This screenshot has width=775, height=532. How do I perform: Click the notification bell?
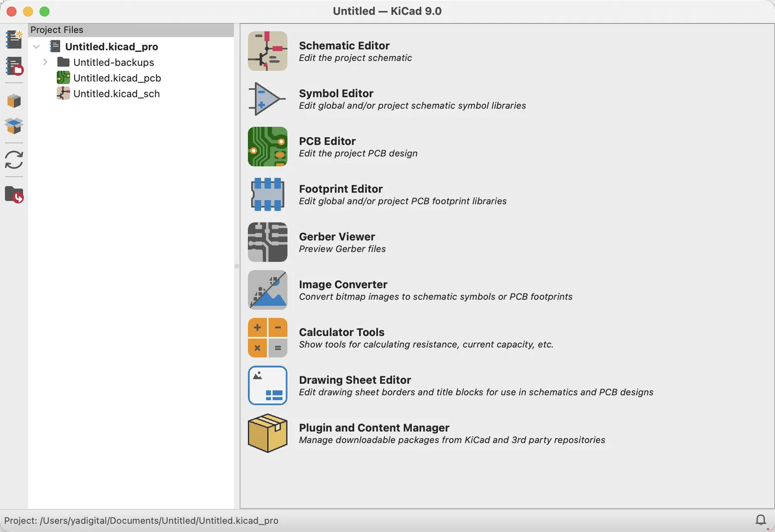tap(761, 520)
